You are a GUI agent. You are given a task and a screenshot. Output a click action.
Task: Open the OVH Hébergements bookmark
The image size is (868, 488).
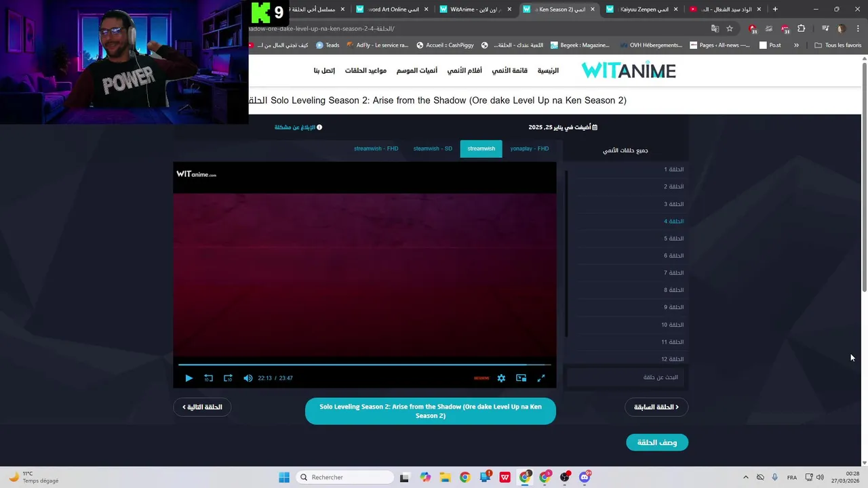click(x=650, y=45)
